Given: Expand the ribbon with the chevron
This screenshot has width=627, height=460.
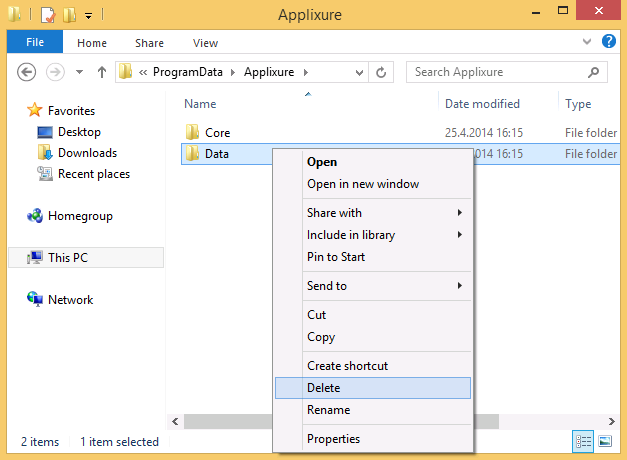Looking at the screenshot, I should (587, 41).
